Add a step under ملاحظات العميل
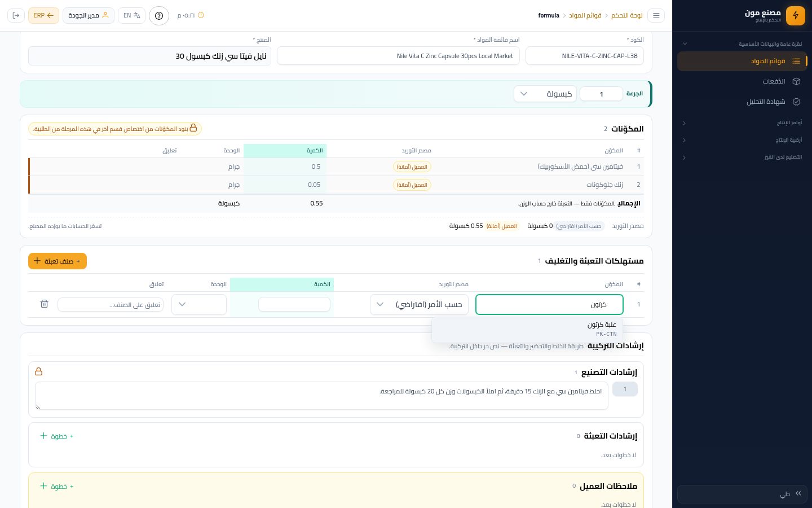812x508 pixels. point(57,486)
